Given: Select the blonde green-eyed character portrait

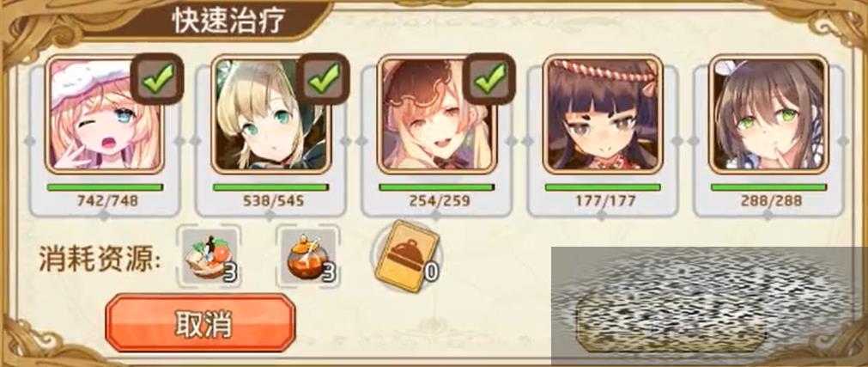Looking at the screenshot, I should (x=270, y=115).
